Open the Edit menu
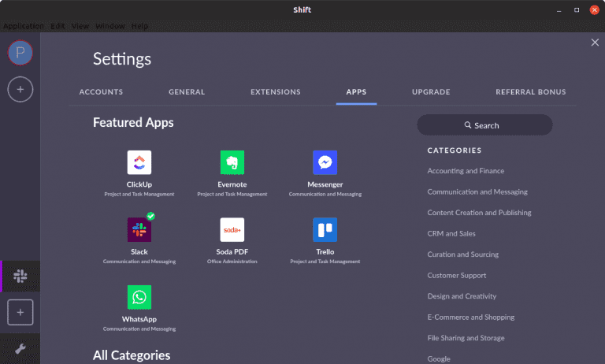The image size is (605, 364). [x=58, y=26]
